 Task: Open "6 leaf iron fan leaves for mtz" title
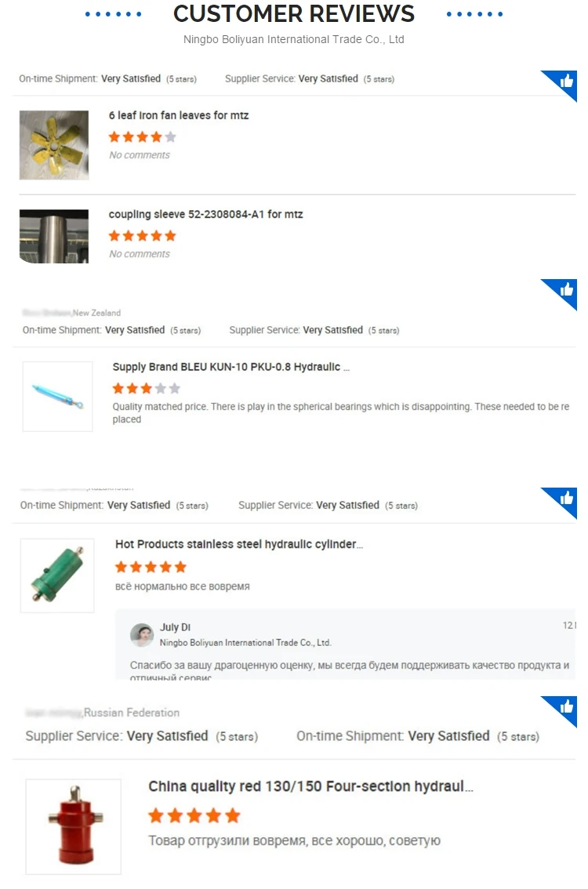click(x=179, y=115)
